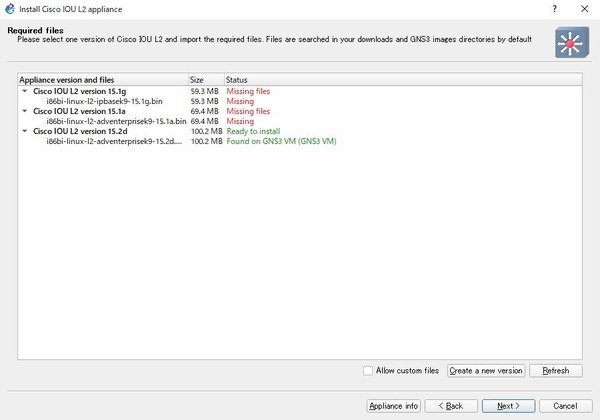Enable the Allow custom files checkbox
This screenshot has width=600, height=420.
368,371
